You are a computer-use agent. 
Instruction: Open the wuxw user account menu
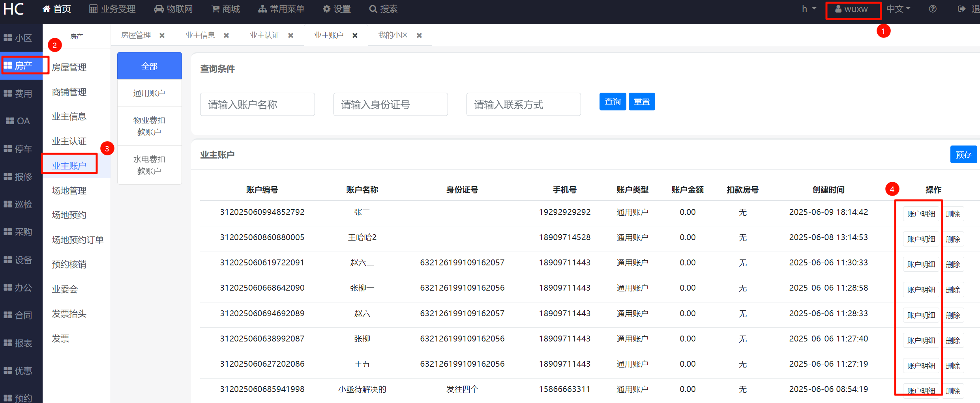[851, 9]
